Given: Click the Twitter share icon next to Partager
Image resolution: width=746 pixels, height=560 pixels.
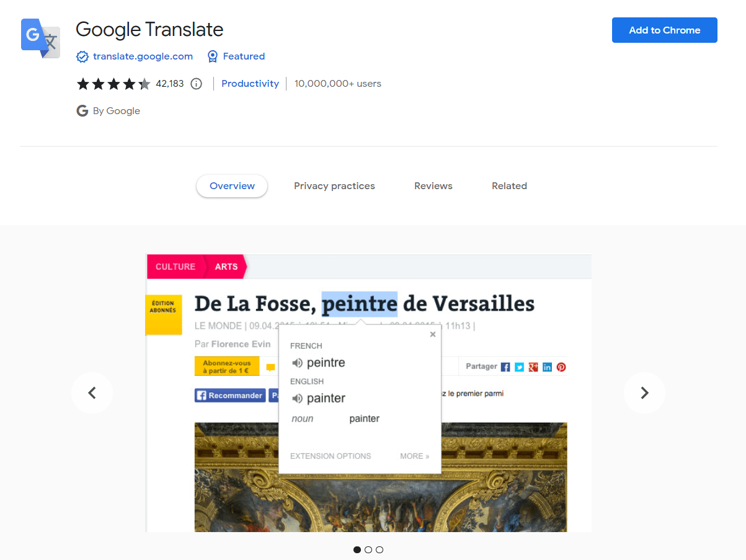Looking at the screenshot, I should coord(520,367).
